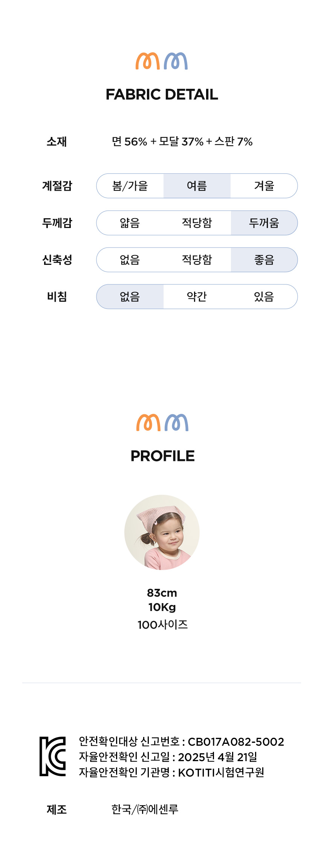Click the logo above PROFILE
Screen dimensions: 324x868
(162, 423)
